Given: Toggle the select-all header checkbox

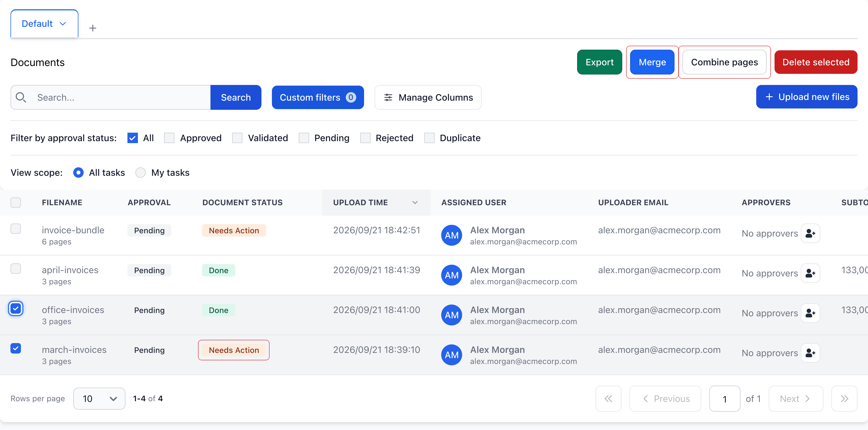Looking at the screenshot, I should point(15,203).
